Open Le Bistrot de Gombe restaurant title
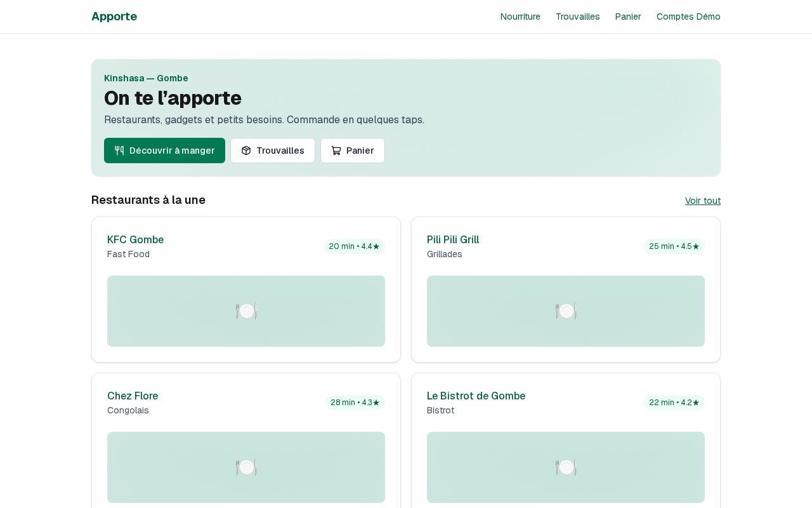812x508 pixels. pyautogui.click(x=476, y=396)
